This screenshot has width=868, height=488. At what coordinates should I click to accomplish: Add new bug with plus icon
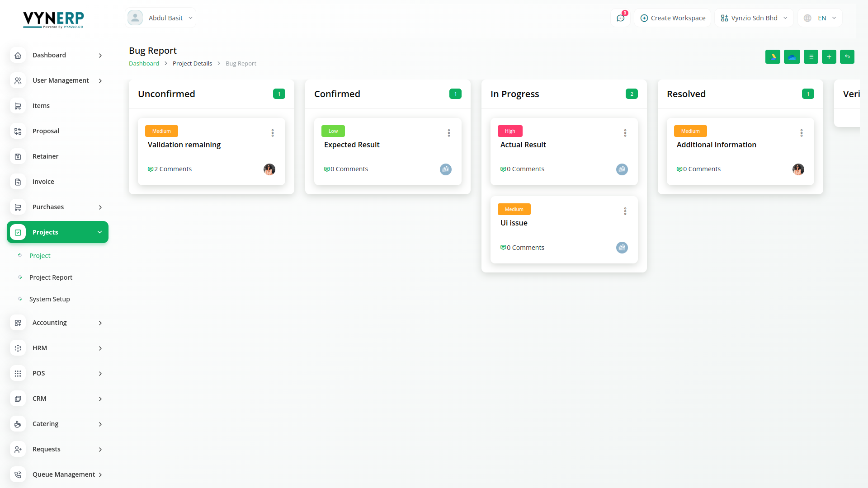click(829, 57)
